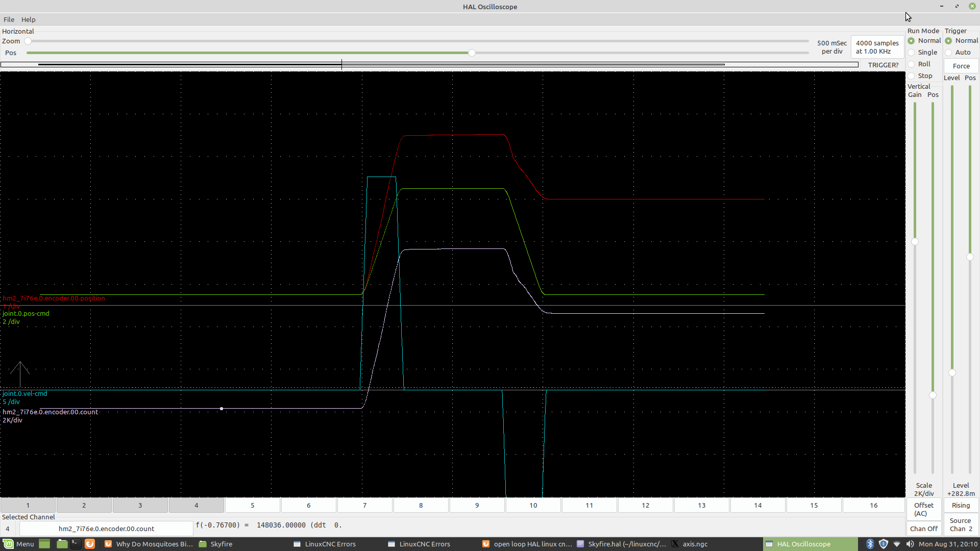The width and height of the screenshot is (980, 551).
Task: Click the hm2_7i76e.0.encoder.00.position trace label
Action: pyautogui.click(x=54, y=298)
